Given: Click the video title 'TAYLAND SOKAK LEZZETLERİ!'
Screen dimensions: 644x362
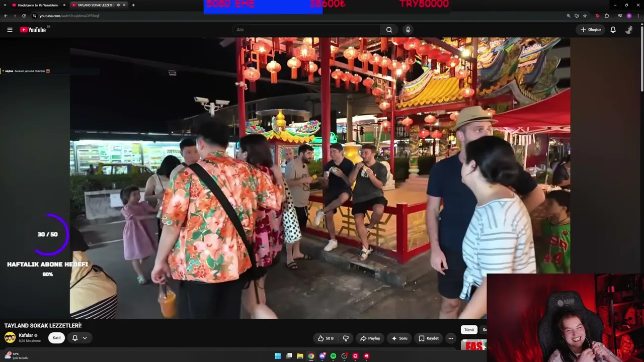Looking at the screenshot, I should (43, 326).
